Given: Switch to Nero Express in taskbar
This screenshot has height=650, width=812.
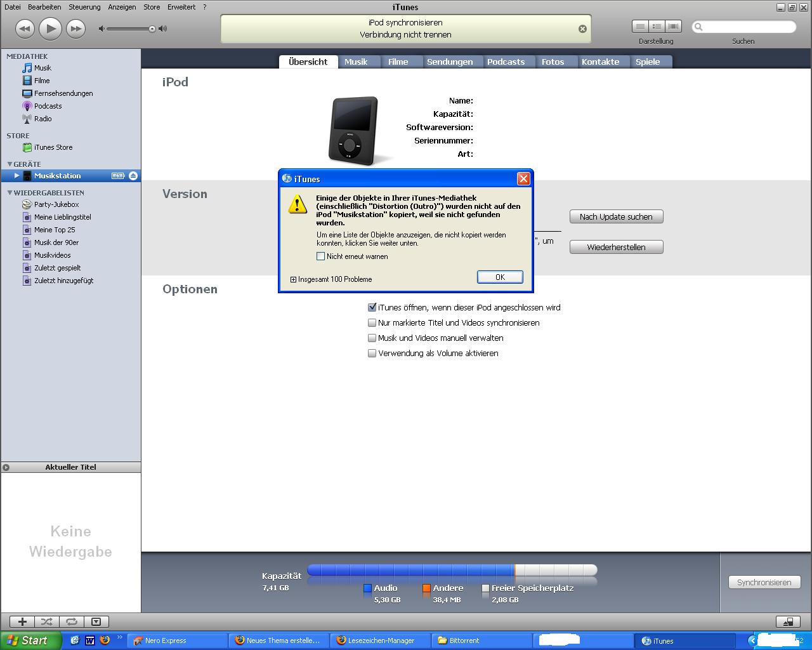Looking at the screenshot, I should click(x=178, y=640).
